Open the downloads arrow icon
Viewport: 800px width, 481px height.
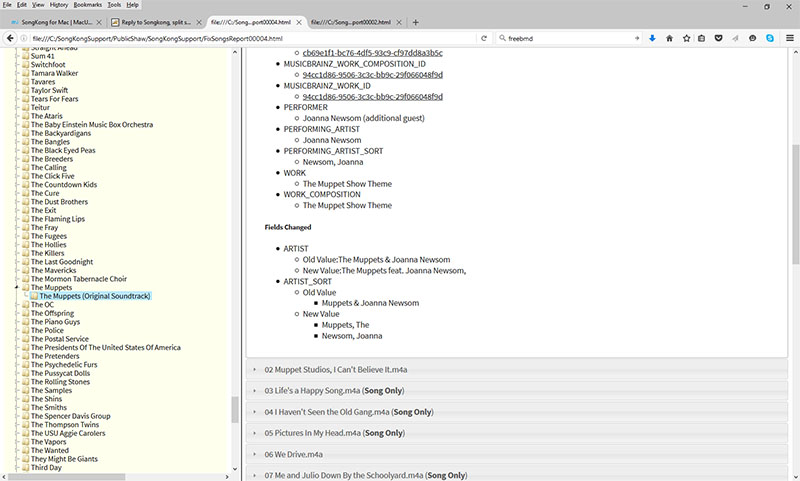pos(652,38)
